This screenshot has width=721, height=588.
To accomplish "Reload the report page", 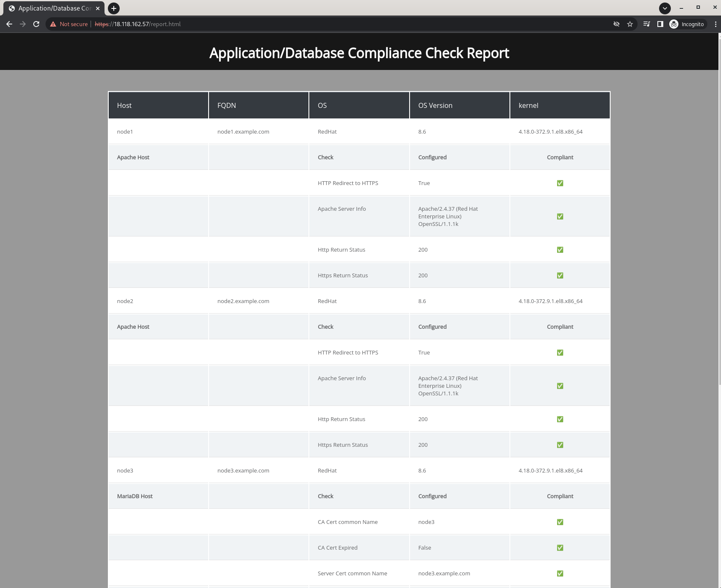I will pos(36,24).
